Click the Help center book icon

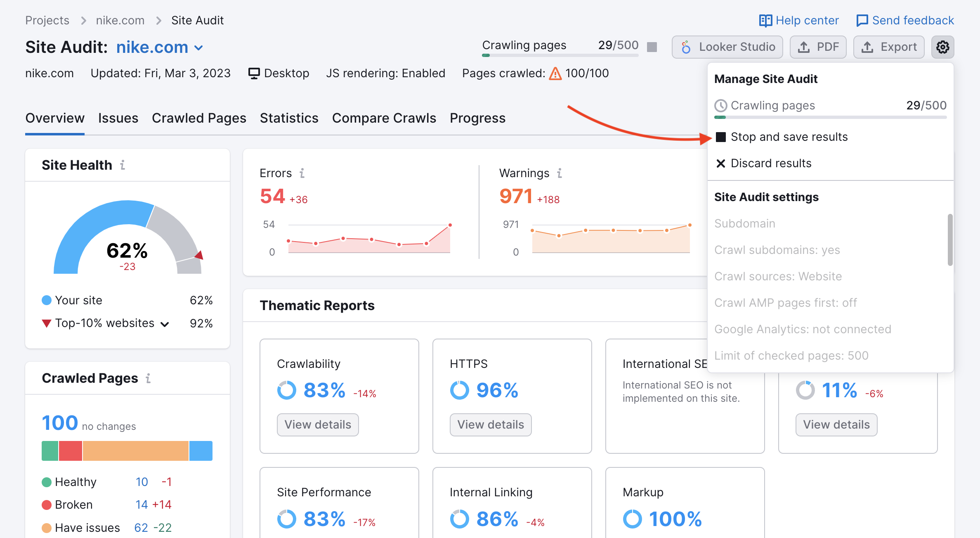tap(765, 21)
